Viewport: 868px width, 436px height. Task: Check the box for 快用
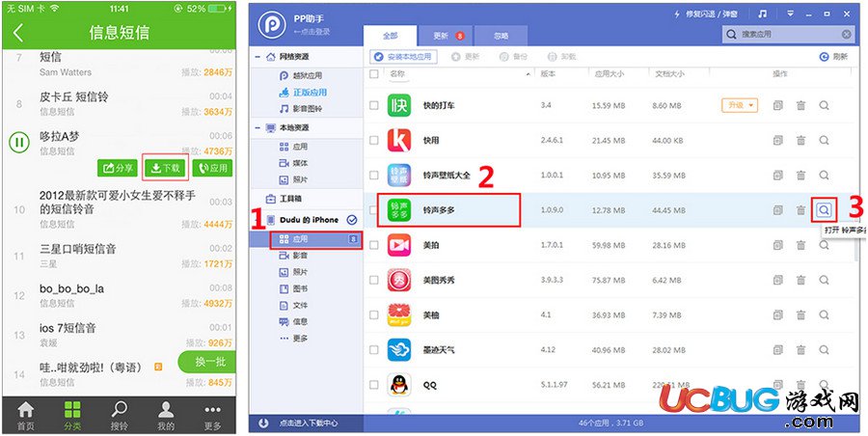pyautogui.click(x=374, y=141)
